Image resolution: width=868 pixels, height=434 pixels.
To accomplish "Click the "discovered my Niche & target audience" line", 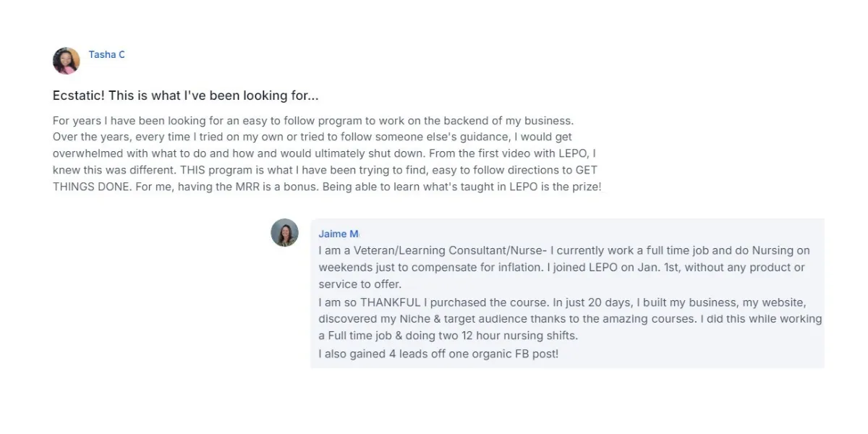I will [x=570, y=319].
